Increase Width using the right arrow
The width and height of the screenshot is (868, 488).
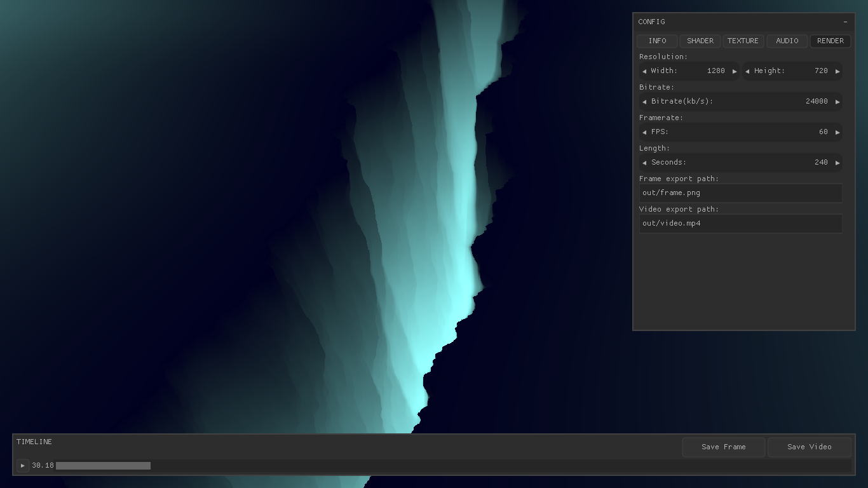click(735, 71)
